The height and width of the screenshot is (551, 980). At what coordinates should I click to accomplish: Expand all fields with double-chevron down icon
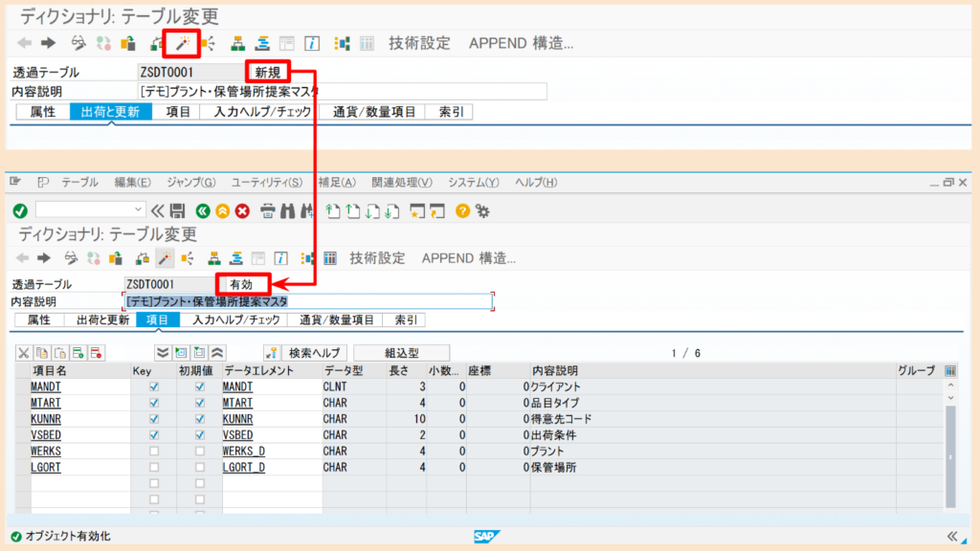(163, 350)
